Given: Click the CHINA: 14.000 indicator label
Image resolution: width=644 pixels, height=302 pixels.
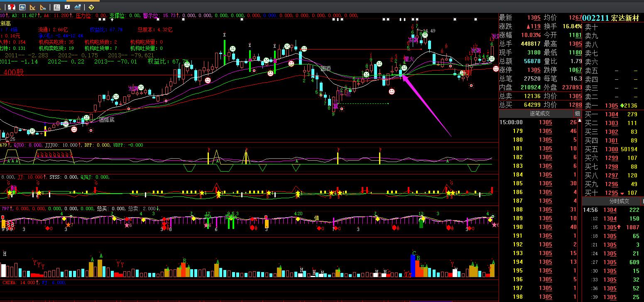Looking at the screenshot, I should (x=20, y=282).
